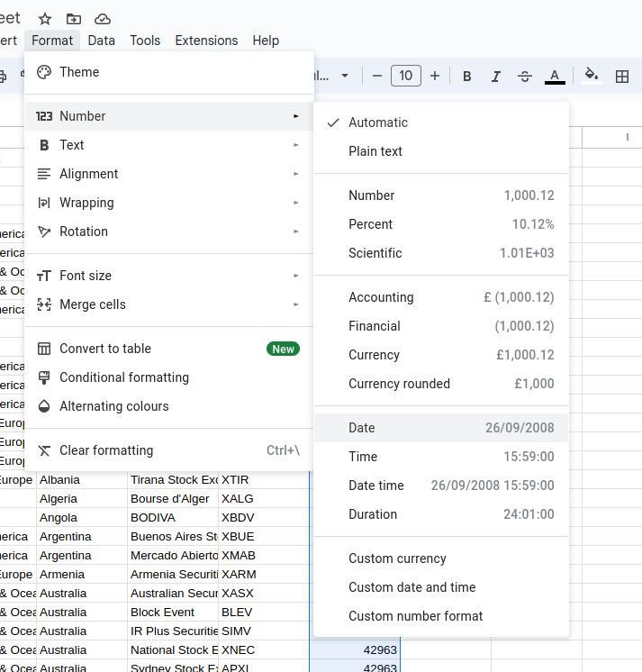642x672 pixels.
Task: Click the Font size icon
Action: [x=44, y=276]
